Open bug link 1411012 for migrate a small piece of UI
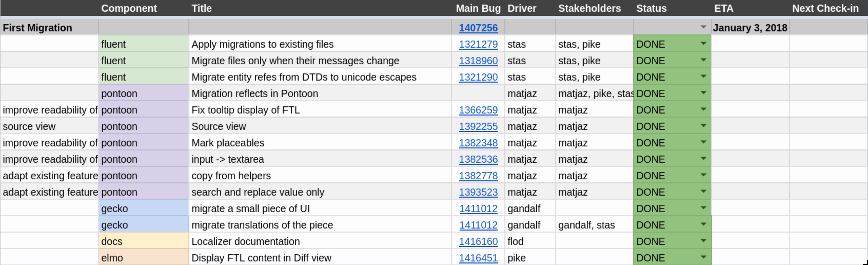Screen dimensions: 868x265 click(478, 209)
